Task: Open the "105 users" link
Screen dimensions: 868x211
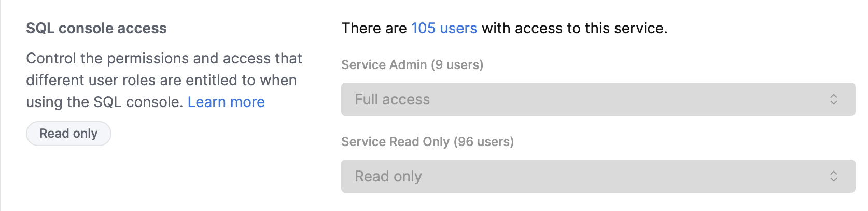Action: [x=444, y=28]
